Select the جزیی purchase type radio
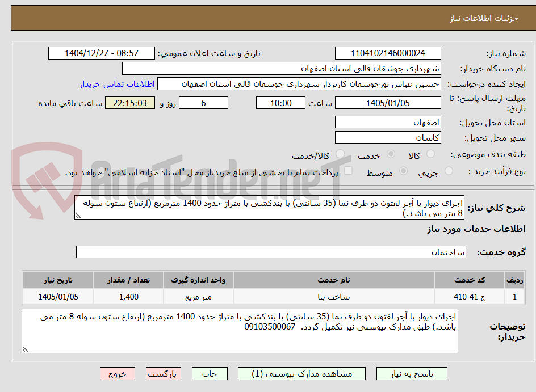The height and width of the screenshot is (392, 536). coord(449,171)
